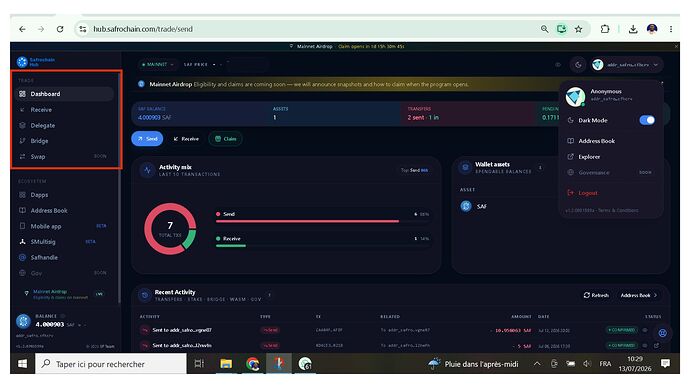Viewport: 690px width, 388px height.
Task: Open external link for the 5 SAF transaction
Action: pyautogui.click(x=657, y=345)
